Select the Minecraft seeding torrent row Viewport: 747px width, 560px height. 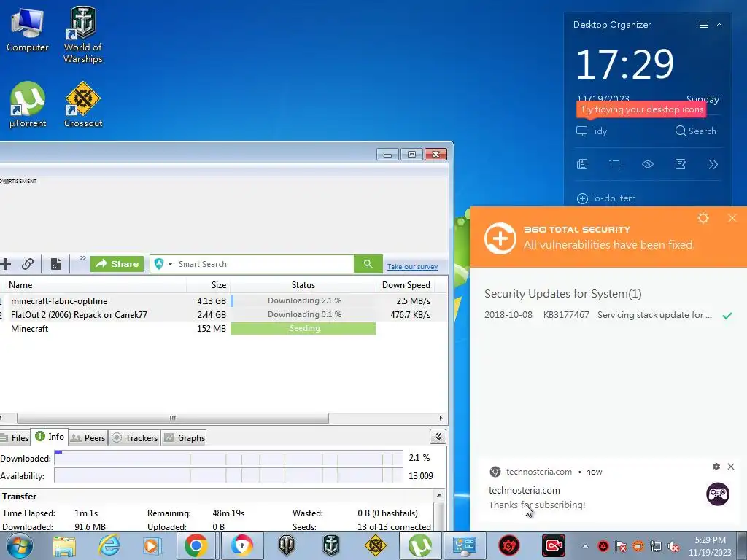[x=224, y=329]
